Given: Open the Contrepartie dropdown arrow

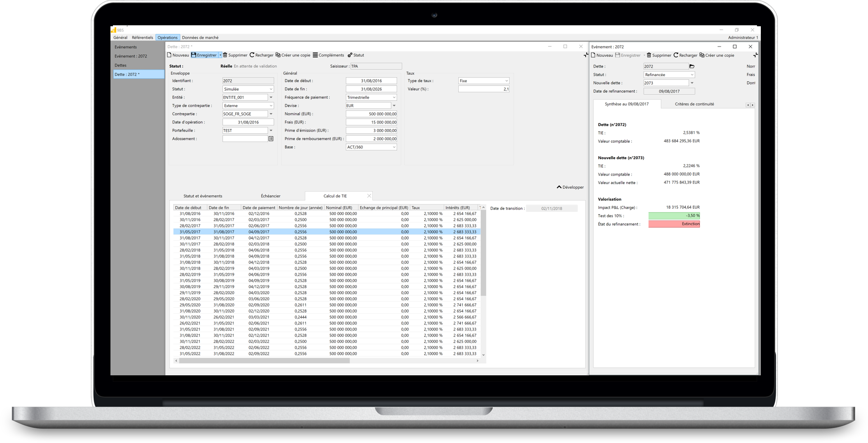Looking at the screenshot, I should (271, 114).
